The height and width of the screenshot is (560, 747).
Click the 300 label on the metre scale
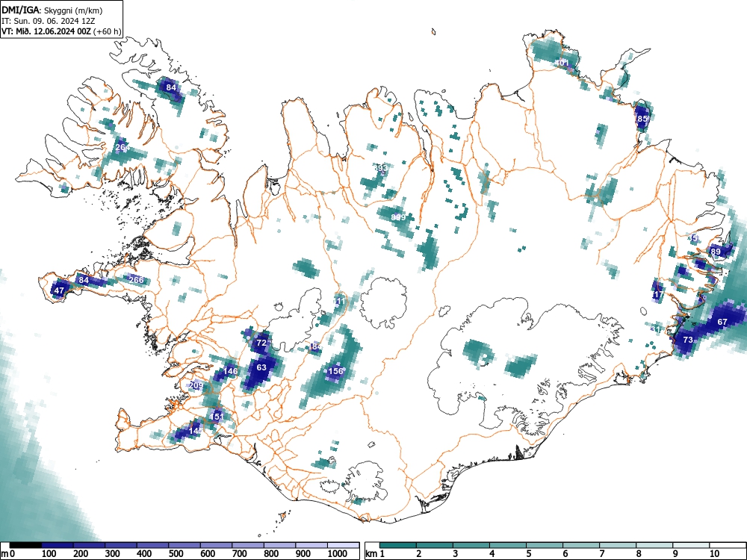click(x=113, y=553)
